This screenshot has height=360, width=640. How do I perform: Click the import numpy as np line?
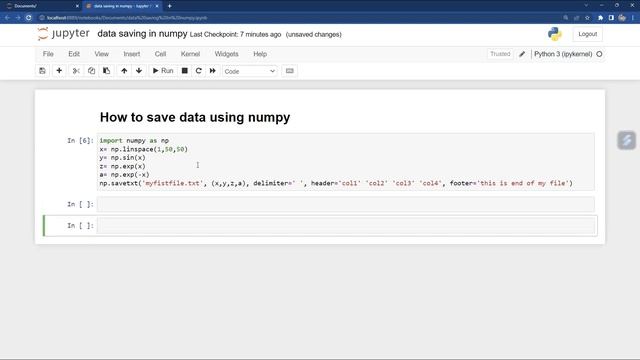[134, 140]
